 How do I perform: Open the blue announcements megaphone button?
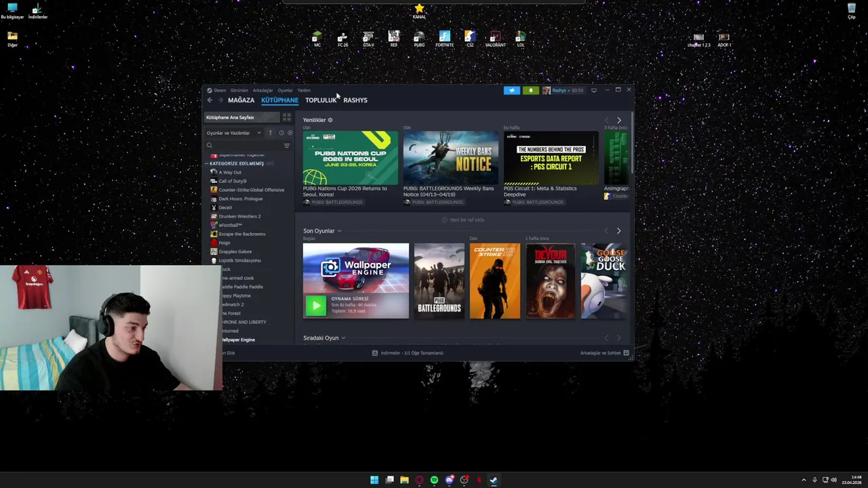pyautogui.click(x=512, y=90)
